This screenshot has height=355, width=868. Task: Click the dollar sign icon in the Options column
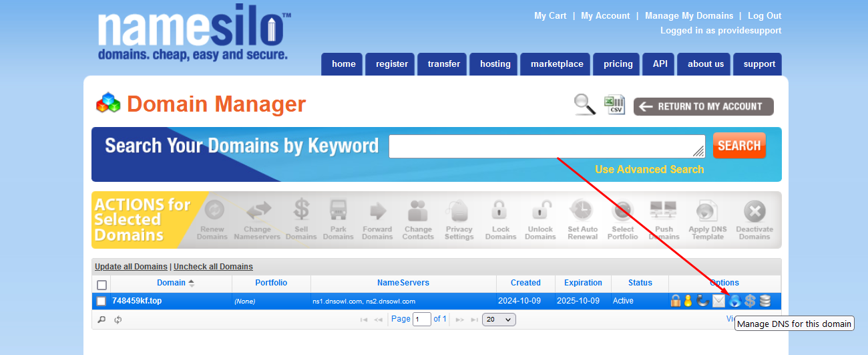pyautogui.click(x=750, y=301)
